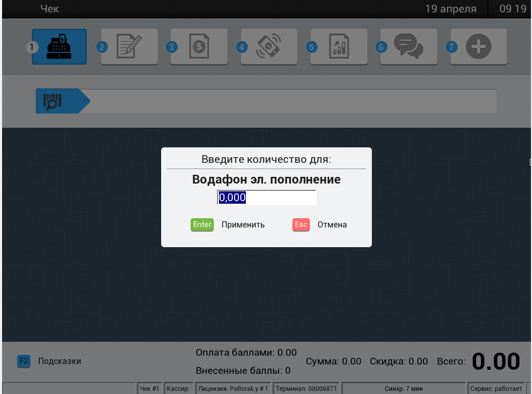532x394 pixels.
Task: Click the 'Чек #1' status bar entry
Action: coord(150,388)
